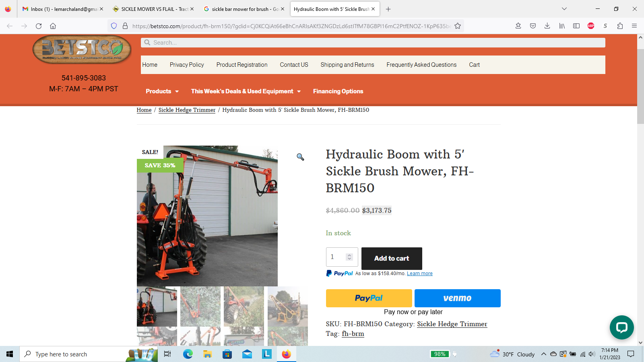Click the Add to cart button
Screen dimensions: 644x362
click(x=392, y=259)
